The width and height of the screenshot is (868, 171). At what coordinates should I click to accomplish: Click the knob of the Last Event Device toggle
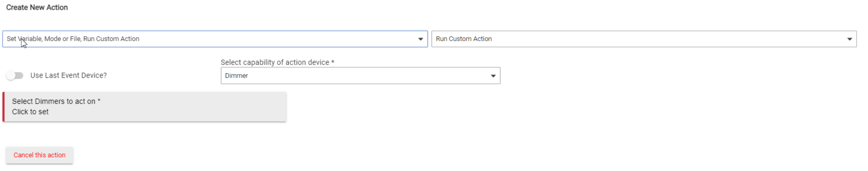[11, 75]
